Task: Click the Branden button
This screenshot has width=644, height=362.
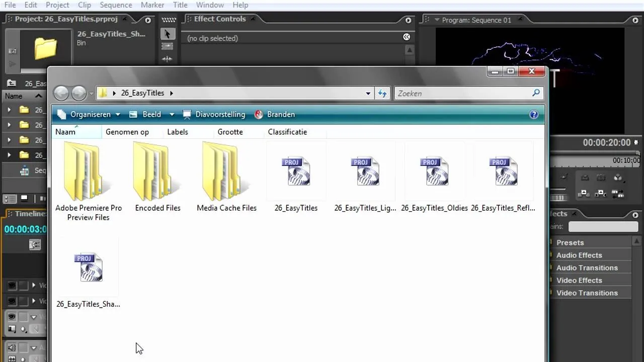Action: coord(275,115)
